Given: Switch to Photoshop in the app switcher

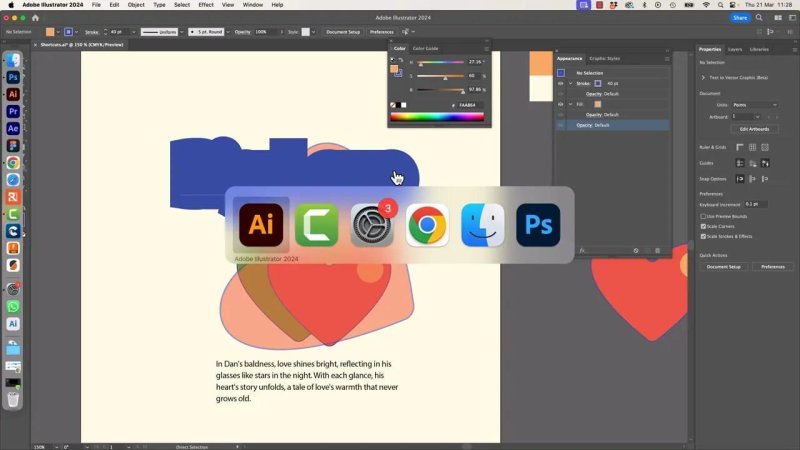Looking at the screenshot, I should click(x=538, y=225).
